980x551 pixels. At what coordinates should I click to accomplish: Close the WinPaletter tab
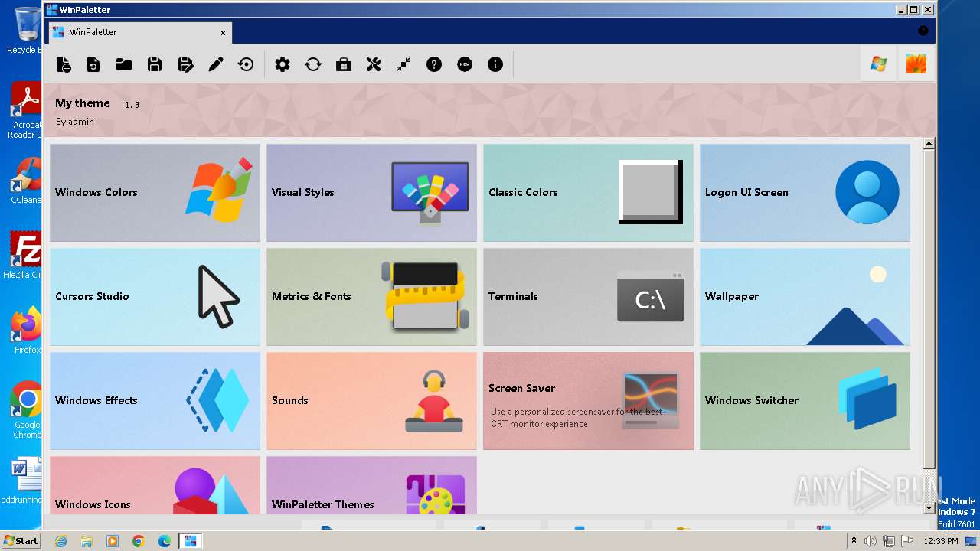coord(224,33)
